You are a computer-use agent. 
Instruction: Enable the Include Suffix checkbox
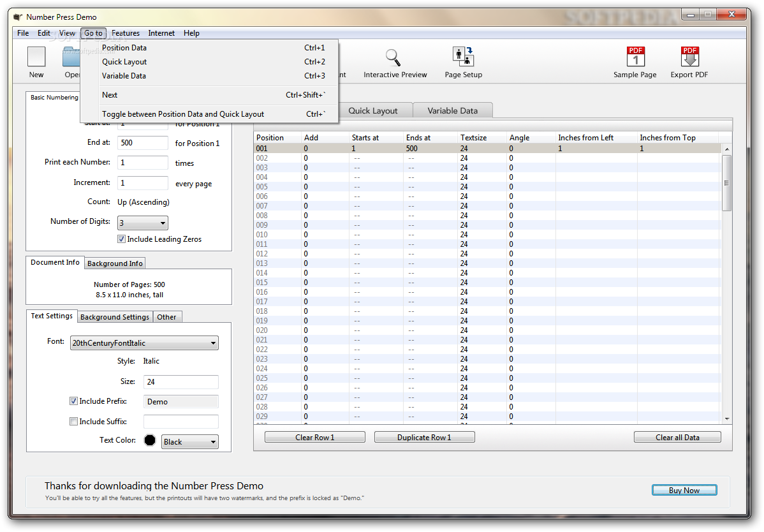point(73,422)
